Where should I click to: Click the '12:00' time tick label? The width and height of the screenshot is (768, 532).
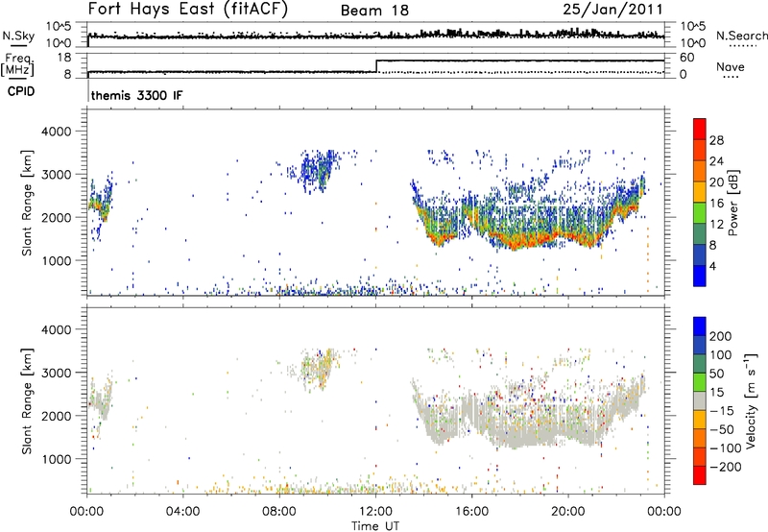(x=375, y=512)
